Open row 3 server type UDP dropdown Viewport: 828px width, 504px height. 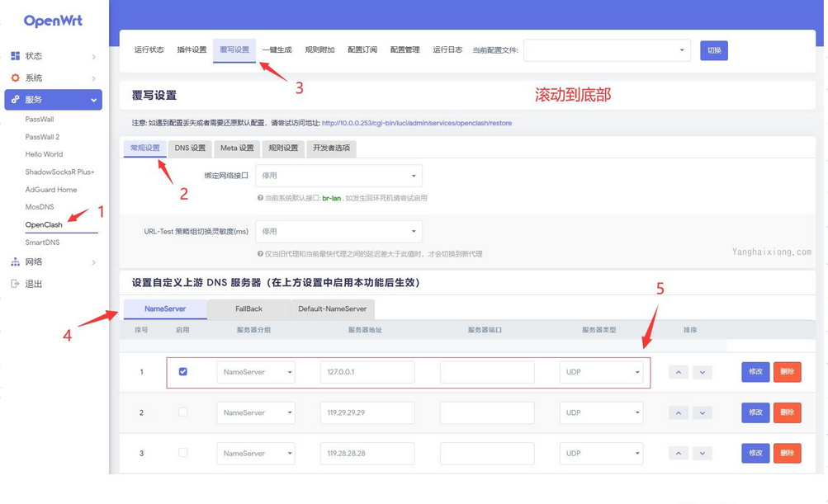pos(602,454)
